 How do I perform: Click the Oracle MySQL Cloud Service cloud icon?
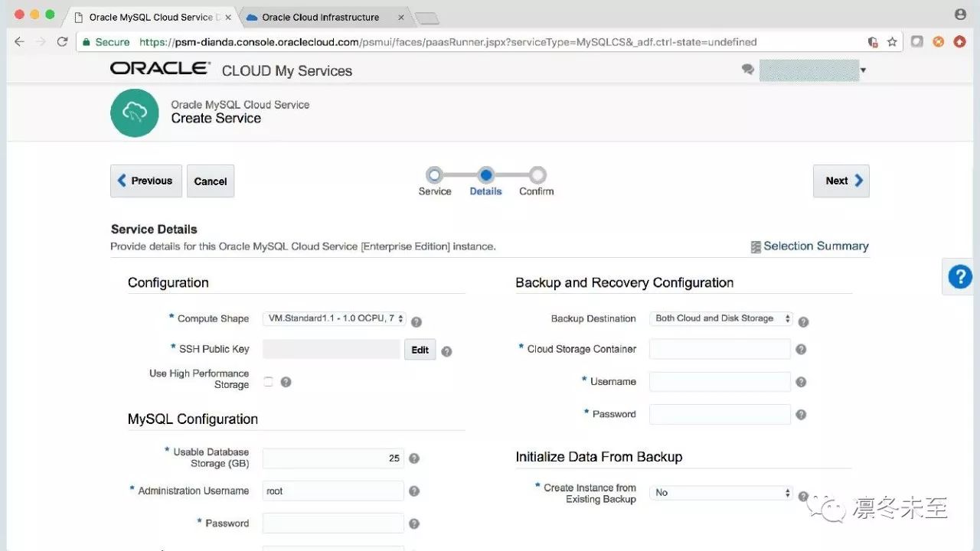[134, 112]
